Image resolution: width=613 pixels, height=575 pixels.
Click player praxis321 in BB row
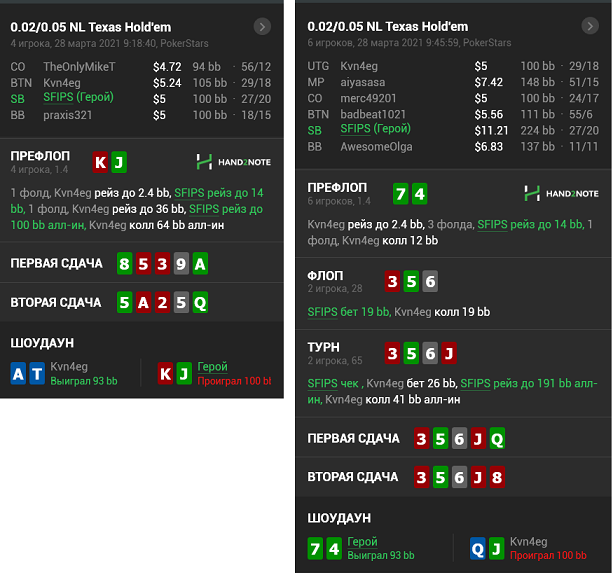68,115
